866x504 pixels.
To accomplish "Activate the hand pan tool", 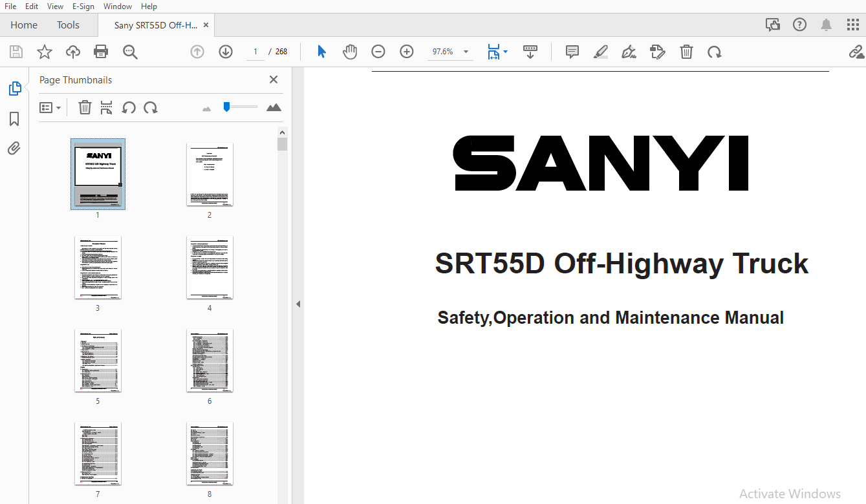I will (350, 52).
